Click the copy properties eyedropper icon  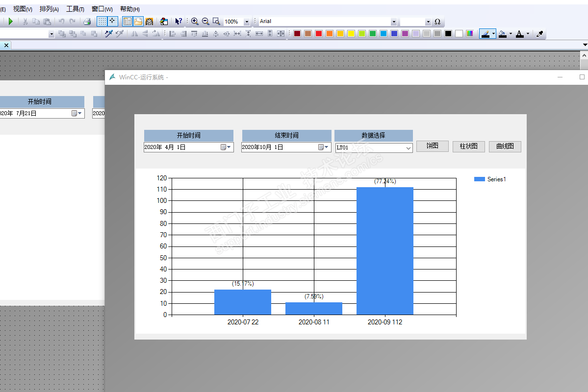coord(109,34)
